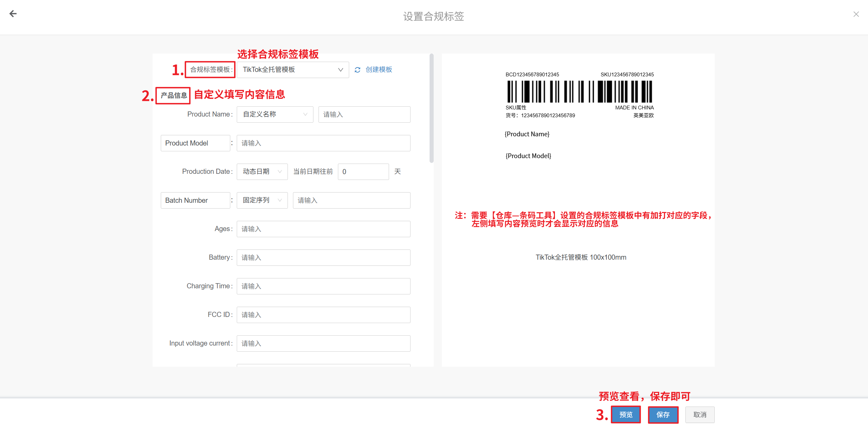Close the compliance label dialog
The width and height of the screenshot is (868, 427).
point(856,14)
